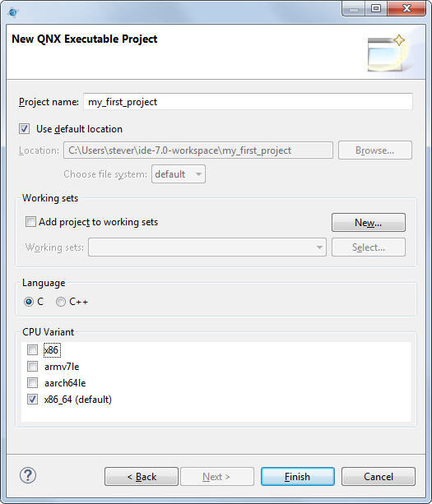Click the new project wizard banner icon
Image resolution: width=432 pixels, height=504 pixels.
tap(387, 53)
